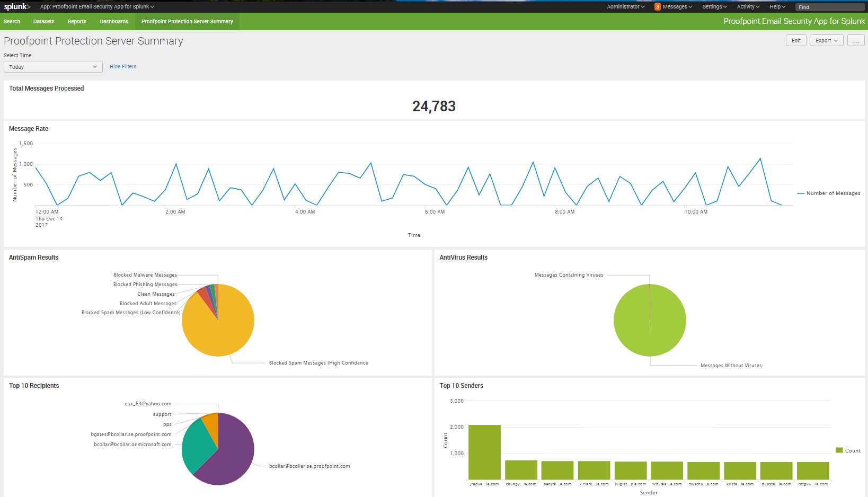Click the 'AntiSpam Results' panel title
The image size is (868, 497).
coord(33,258)
